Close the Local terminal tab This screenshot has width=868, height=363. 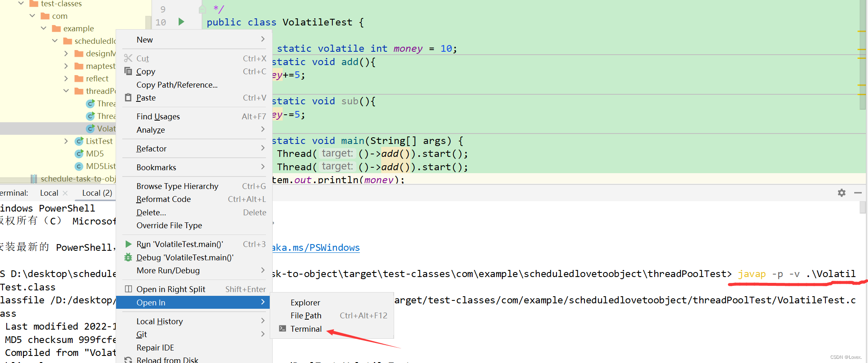pyautogui.click(x=65, y=193)
